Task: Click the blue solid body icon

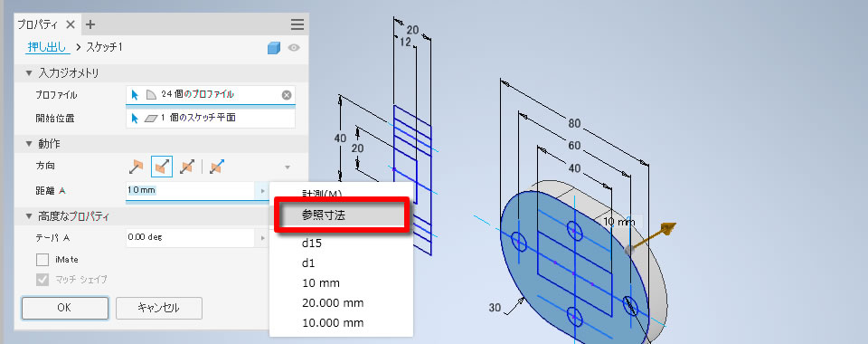Action: [x=274, y=48]
